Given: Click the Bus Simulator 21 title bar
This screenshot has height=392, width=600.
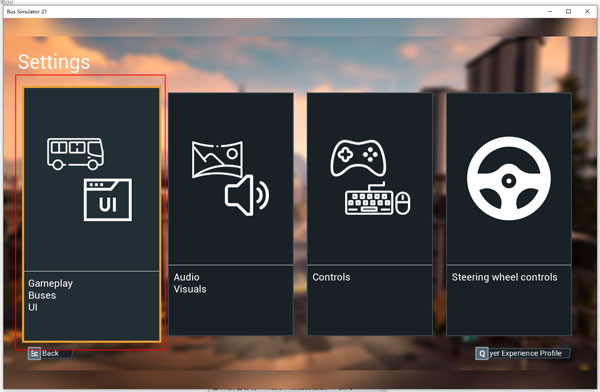Looking at the screenshot, I should pyautogui.click(x=268, y=11).
